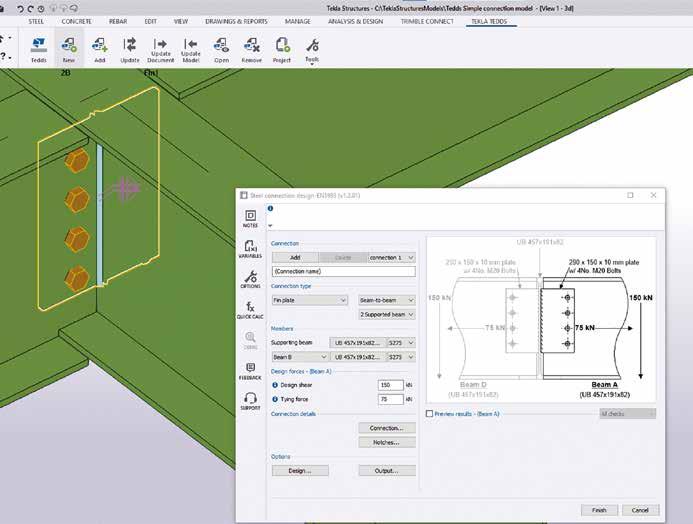Open the Fin plate connection type dropdown
The height and width of the screenshot is (524, 693).
click(309, 300)
